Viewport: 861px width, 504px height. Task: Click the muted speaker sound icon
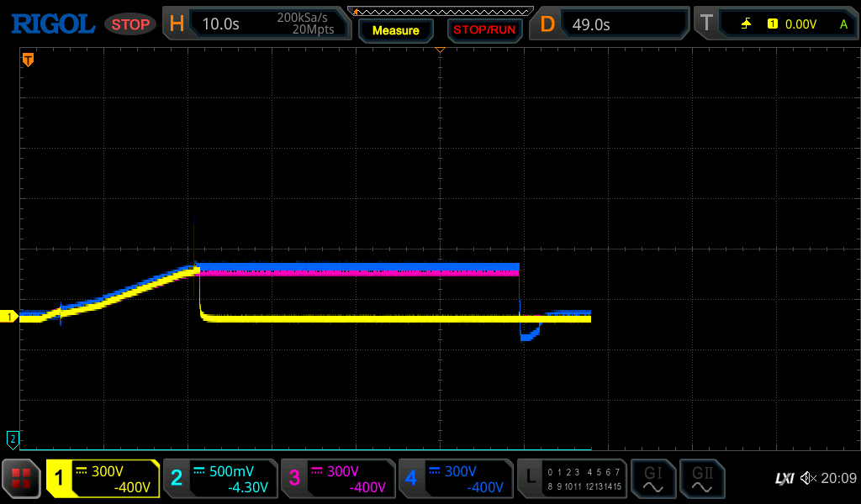[807, 479]
